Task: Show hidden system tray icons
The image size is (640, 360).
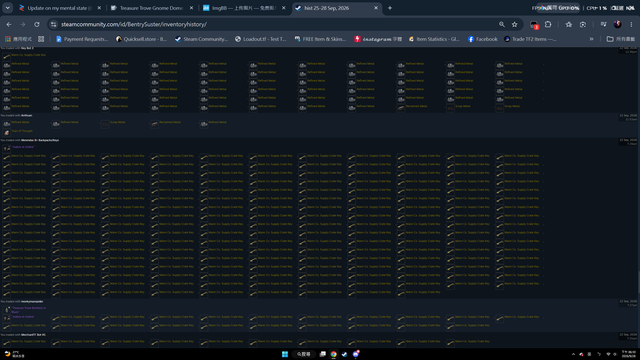Action: coord(573,354)
